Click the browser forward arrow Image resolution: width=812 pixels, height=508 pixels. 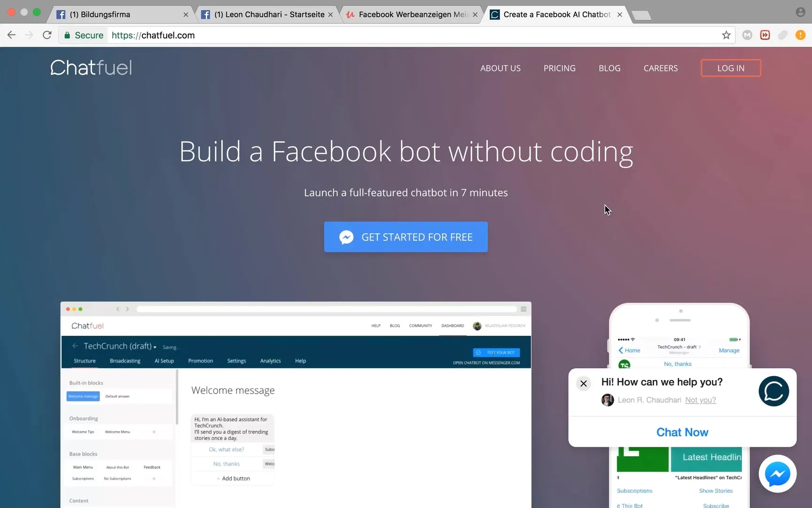[x=29, y=35]
